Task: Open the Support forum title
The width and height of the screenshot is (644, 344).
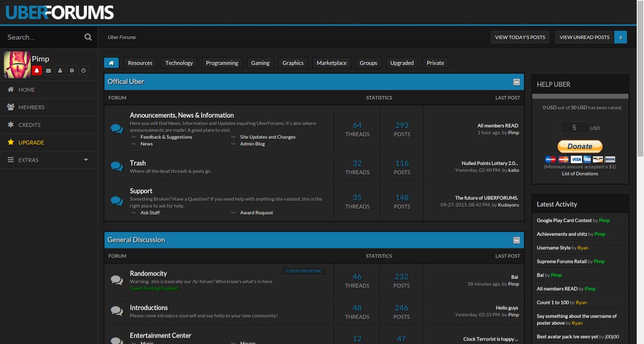Action: click(141, 191)
